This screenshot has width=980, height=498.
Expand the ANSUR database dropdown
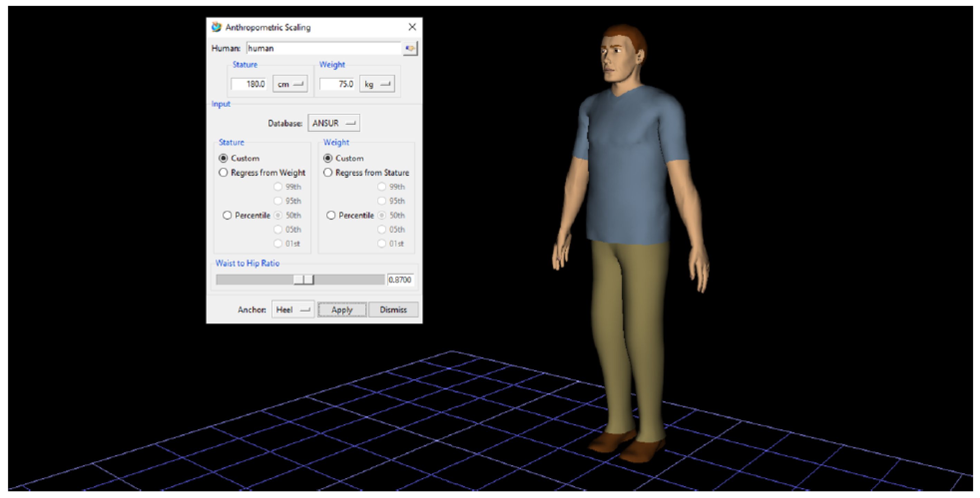point(334,123)
